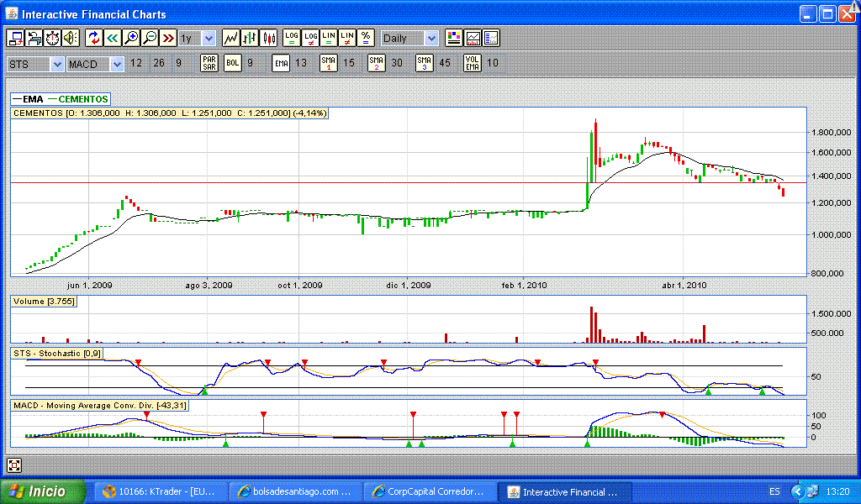Click the print chart icon
The height and width of the screenshot is (504, 861).
(x=34, y=39)
